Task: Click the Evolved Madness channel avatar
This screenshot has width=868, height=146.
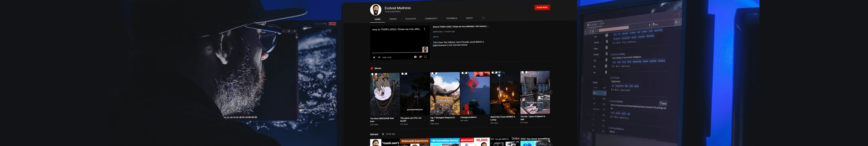Action: [x=375, y=10]
